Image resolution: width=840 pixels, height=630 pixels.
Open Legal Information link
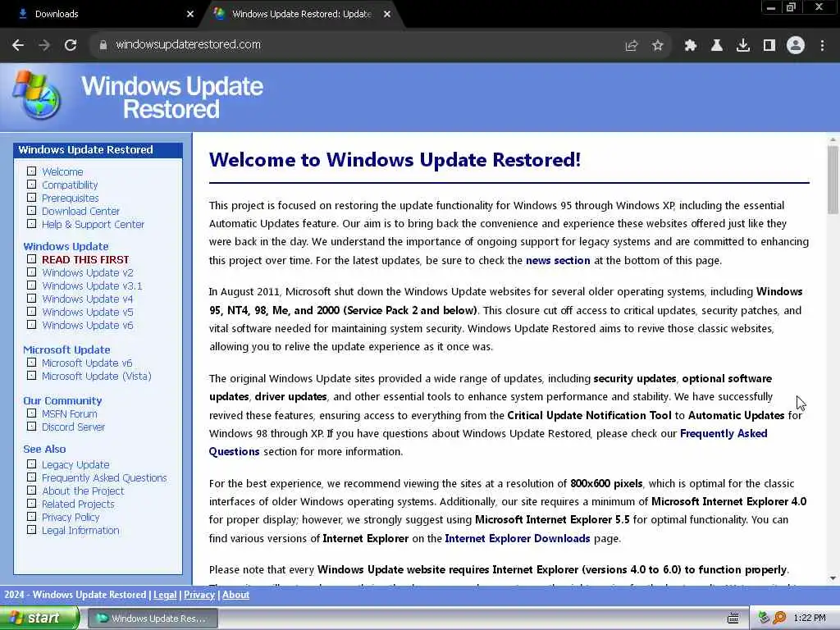[x=80, y=531]
